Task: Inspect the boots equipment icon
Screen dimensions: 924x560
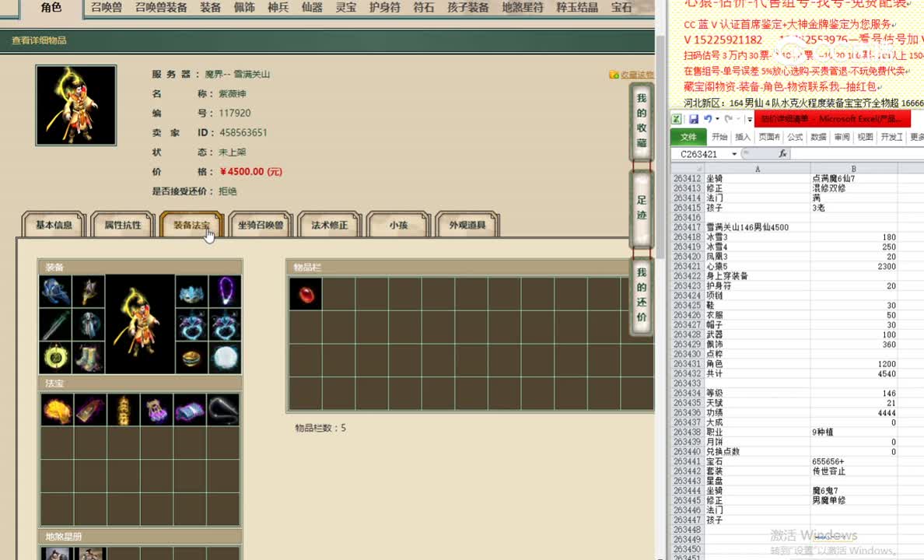Action: point(89,357)
